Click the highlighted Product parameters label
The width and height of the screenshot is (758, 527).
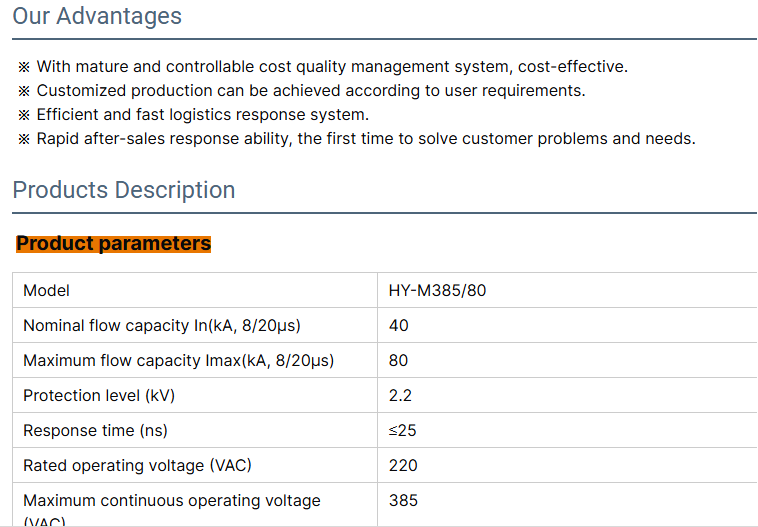(114, 243)
